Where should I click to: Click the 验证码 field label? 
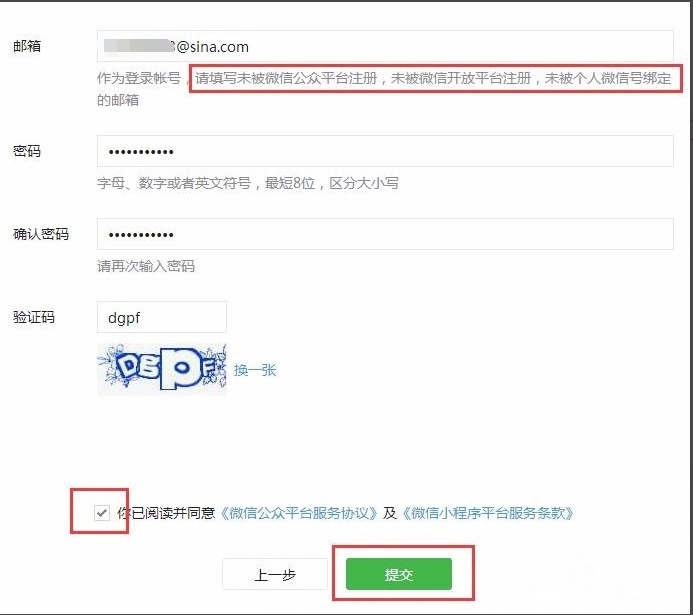pos(34,317)
